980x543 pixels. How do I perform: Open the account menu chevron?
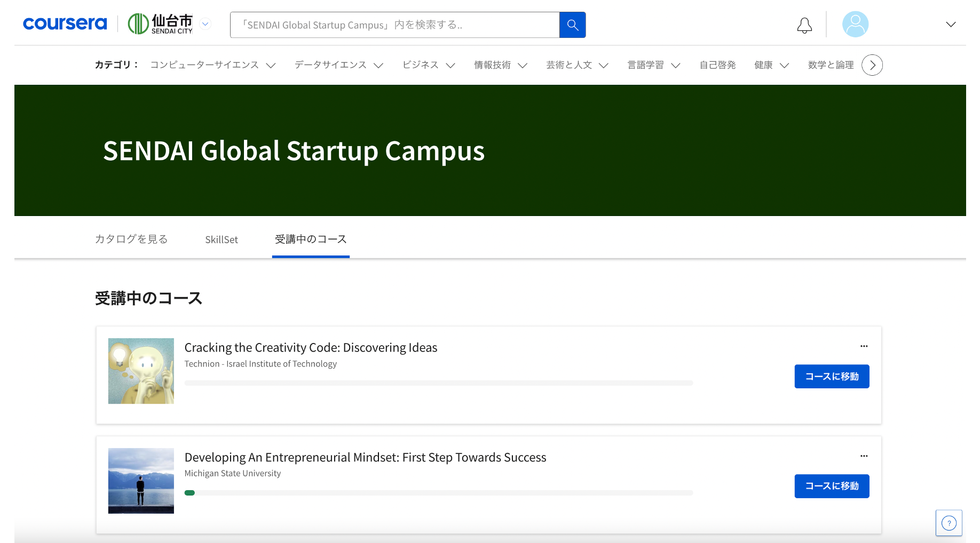(x=951, y=25)
